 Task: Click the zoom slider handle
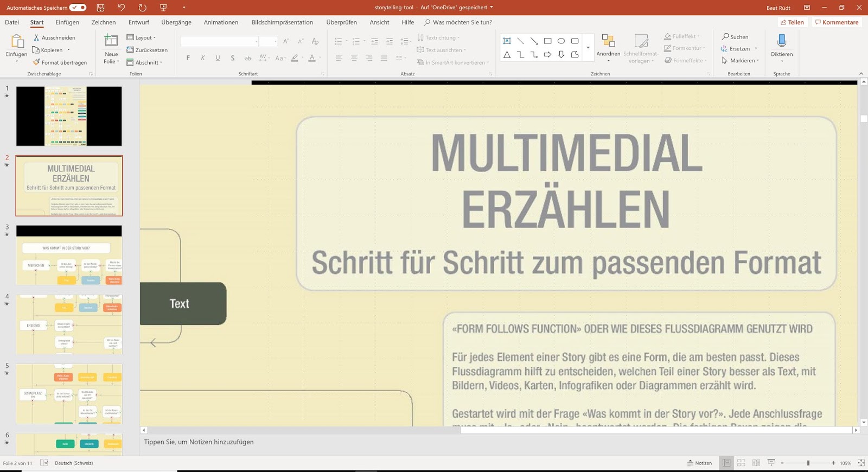pos(808,463)
